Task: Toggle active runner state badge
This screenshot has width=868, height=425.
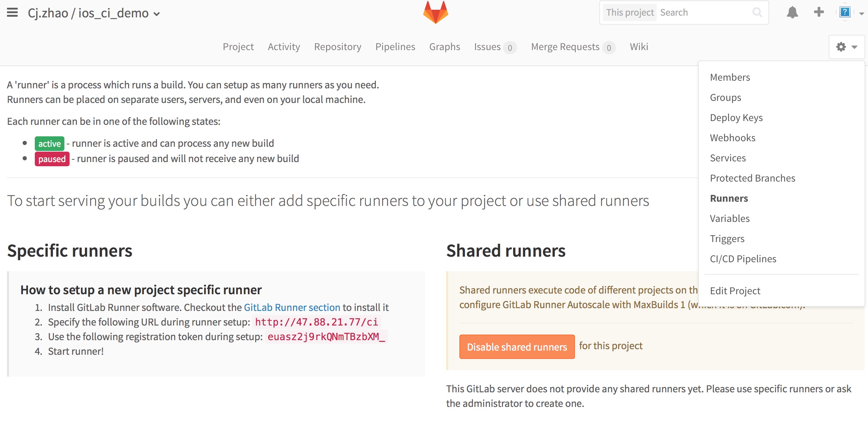Action: [50, 143]
